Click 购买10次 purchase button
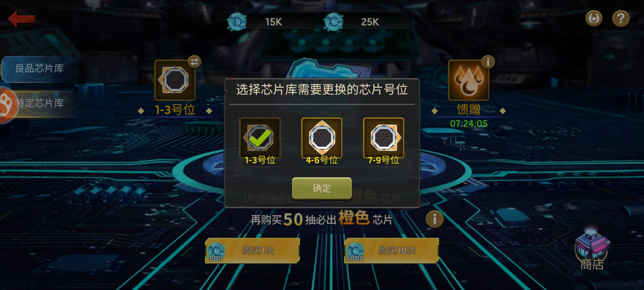This screenshot has width=644, height=290. click(x=391, y=251)
